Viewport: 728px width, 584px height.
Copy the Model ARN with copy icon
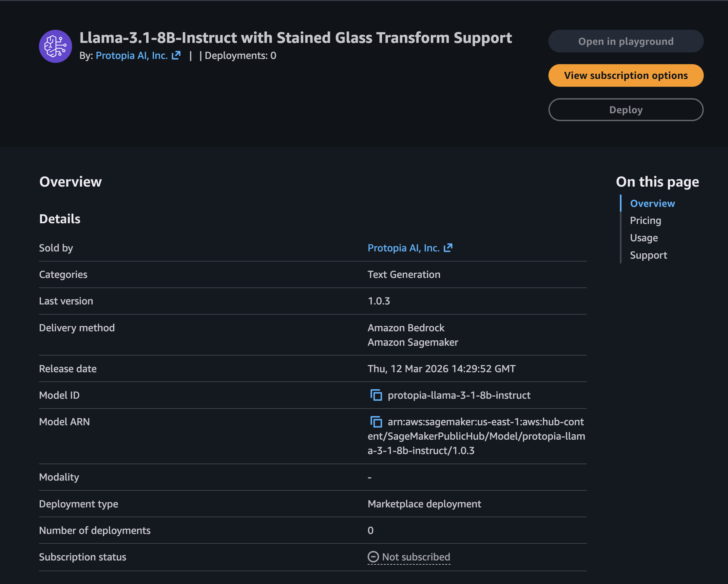click(x=376, y=422)
